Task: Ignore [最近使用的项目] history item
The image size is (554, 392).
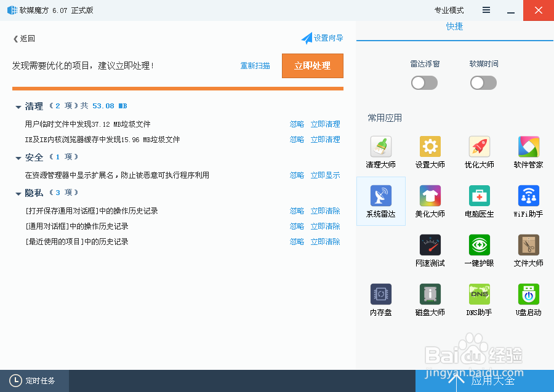Action: tap(297, 242)
